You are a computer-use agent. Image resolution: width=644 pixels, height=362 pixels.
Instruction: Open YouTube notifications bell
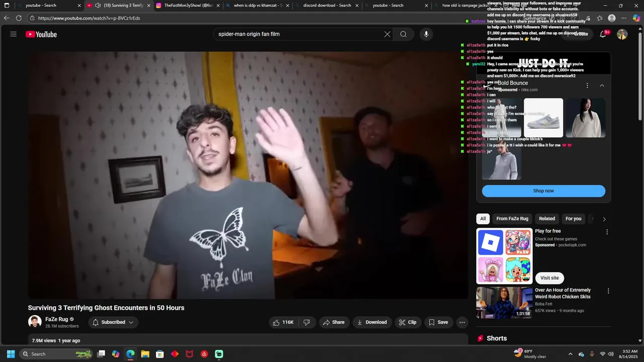point(603,34)
